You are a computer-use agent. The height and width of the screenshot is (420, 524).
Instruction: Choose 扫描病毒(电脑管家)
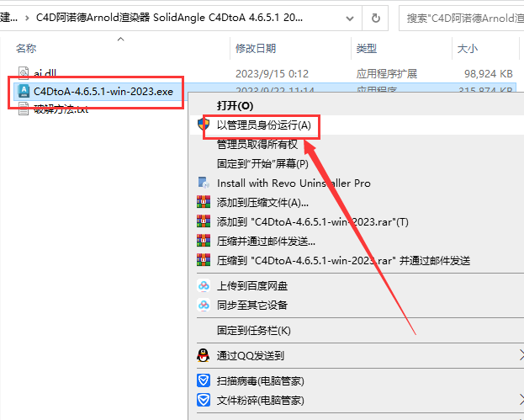click(x=261, y=381)
